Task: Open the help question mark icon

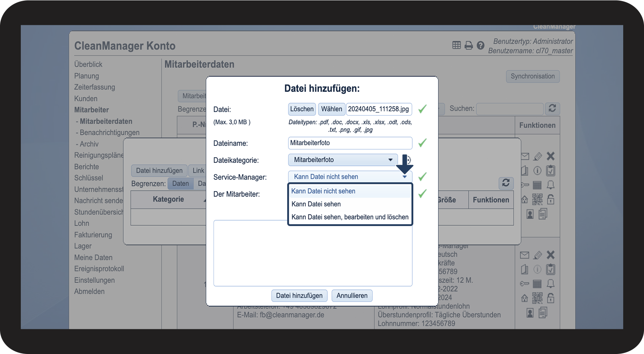Action: point(480,46)
